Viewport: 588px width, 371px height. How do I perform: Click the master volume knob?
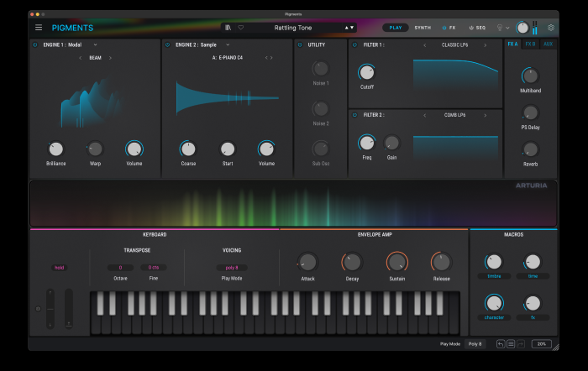[x=522, y=28]
